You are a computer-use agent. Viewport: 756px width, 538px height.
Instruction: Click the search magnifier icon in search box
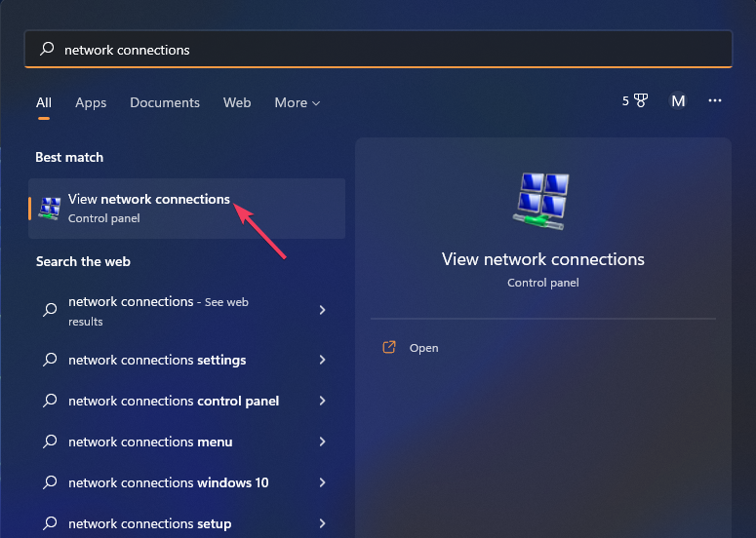pyautogui.click(x=47, y=49)
